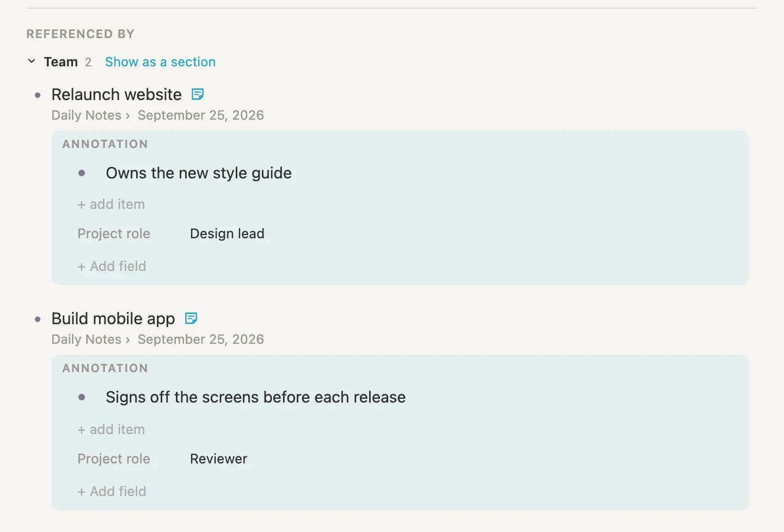This screenshot has height=532, width=784.
Task: Open Daily Notes breadcrumb under Build mobile app
Action: click(87, 339)
